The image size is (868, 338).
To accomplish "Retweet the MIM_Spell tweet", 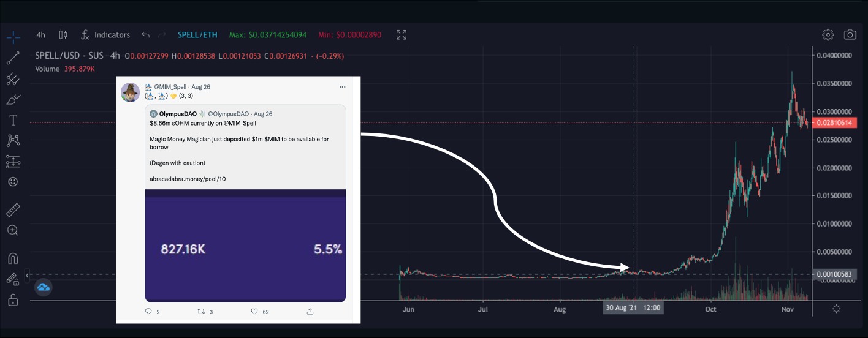I will pyautogui.click(x=201, y=311).
